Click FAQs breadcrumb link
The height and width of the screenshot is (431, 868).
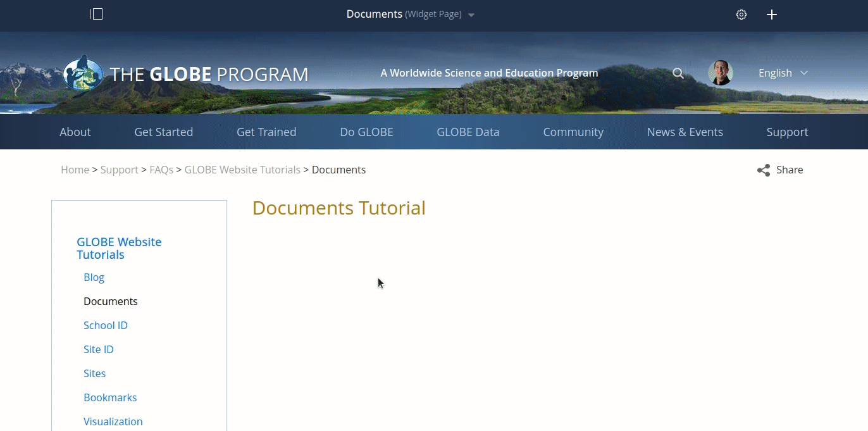click(x=161, y=170)
